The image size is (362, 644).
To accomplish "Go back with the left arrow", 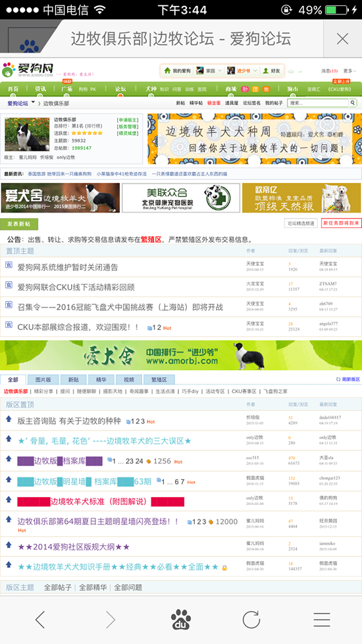I will 39,620.
